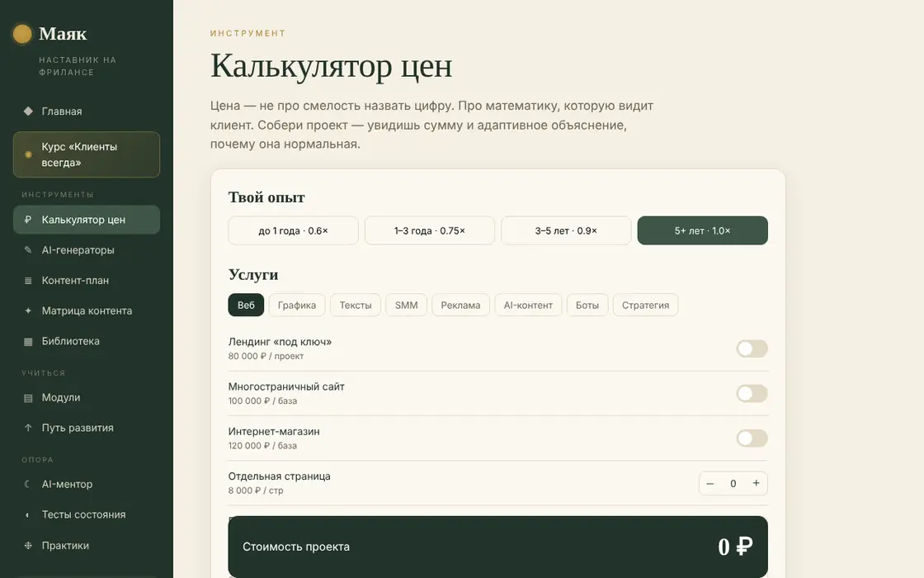Click the icon beside Модули
The height and width of the screenshot is (578, 924).
pos(28,398)
